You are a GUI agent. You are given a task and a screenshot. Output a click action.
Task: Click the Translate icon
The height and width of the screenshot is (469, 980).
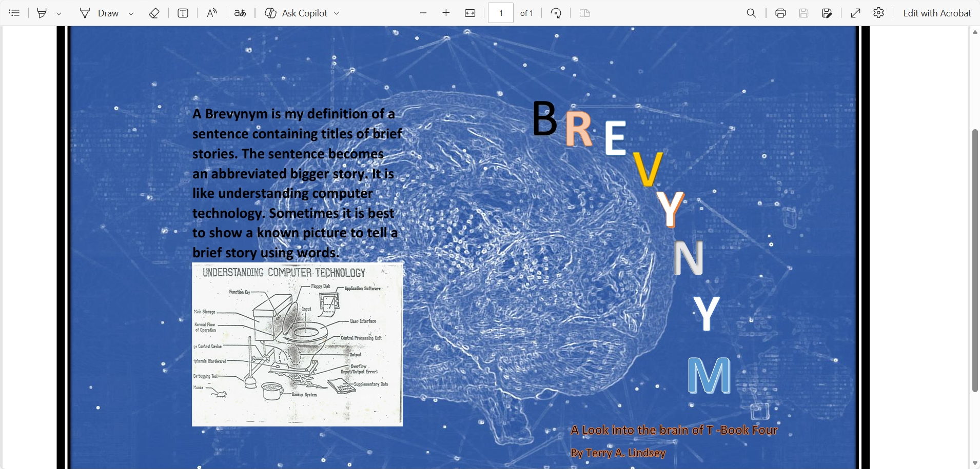(240, 13)
